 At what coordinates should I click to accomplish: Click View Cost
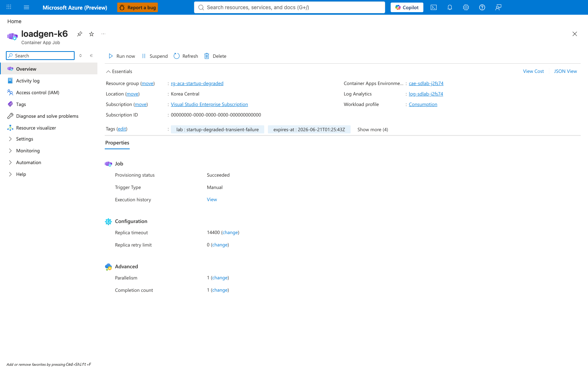[x=533, y=71]
